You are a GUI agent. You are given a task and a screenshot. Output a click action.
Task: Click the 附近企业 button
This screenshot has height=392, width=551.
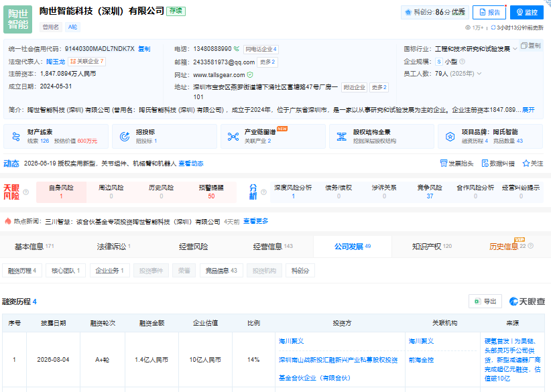click(x=354, y=87)
